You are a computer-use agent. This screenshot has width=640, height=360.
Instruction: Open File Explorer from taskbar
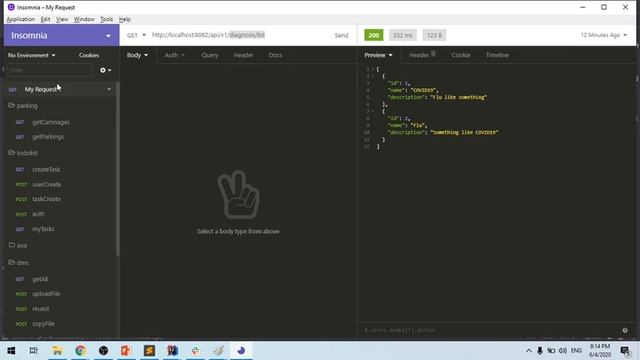pyautogui.click(x=57, y=351)
